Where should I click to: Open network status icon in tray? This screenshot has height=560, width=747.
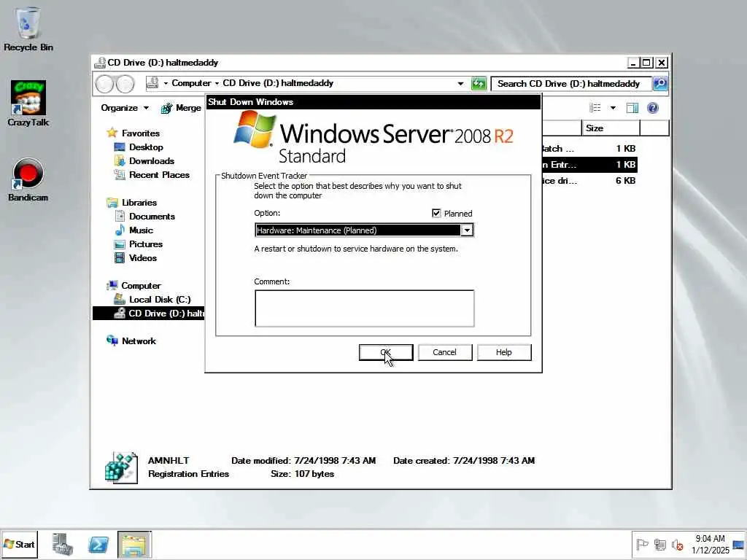(659, 544)
